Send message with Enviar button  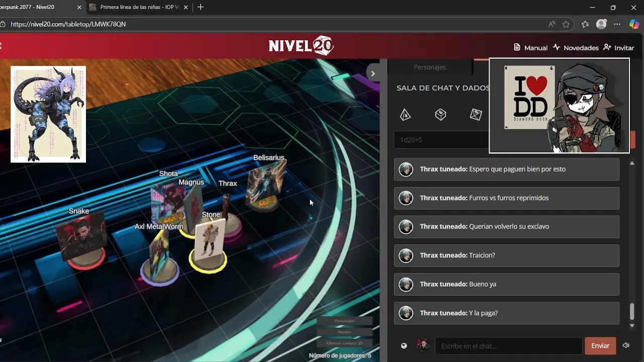(600, 346)
